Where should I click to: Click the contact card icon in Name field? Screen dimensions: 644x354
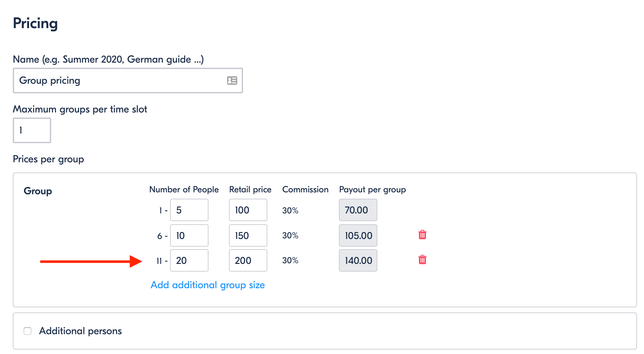coord(232,81)
